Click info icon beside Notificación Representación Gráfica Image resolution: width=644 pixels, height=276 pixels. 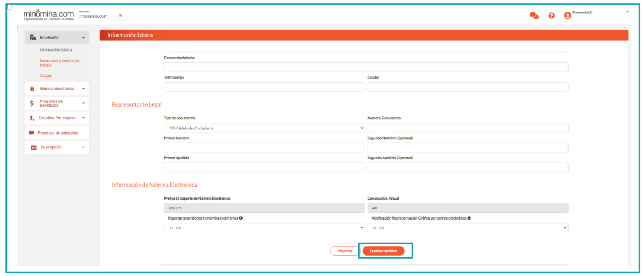tap(470, 218)
